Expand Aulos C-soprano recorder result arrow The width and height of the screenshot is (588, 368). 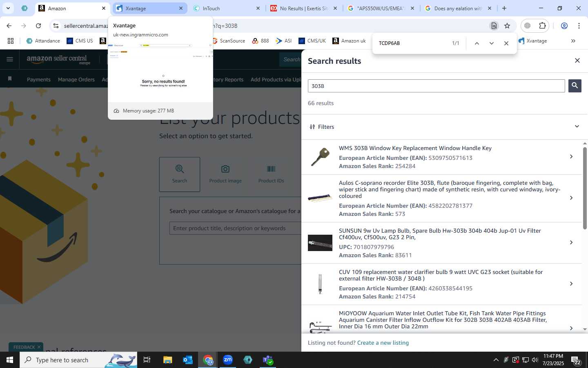[571, 198]
